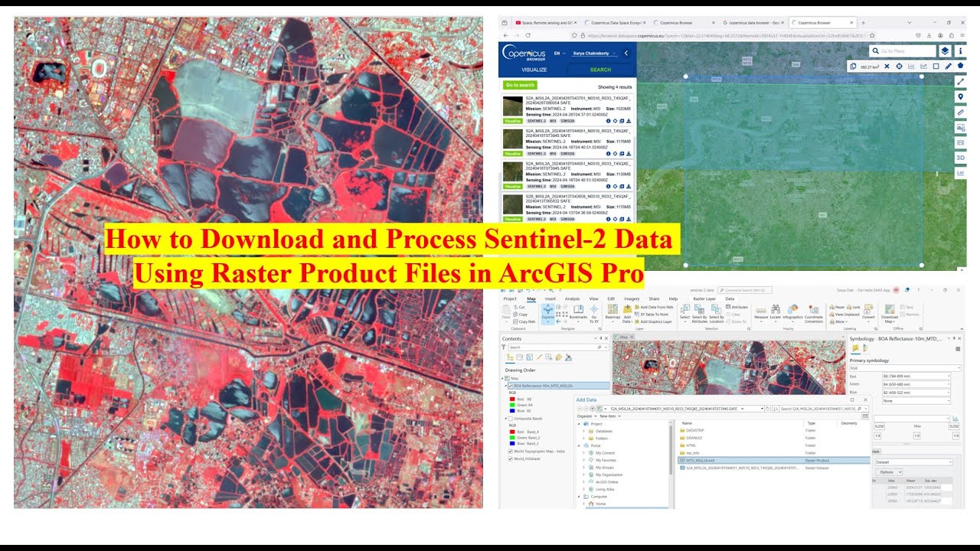Click Visualize under the first S2A 20240428 product

click(512, 121)
